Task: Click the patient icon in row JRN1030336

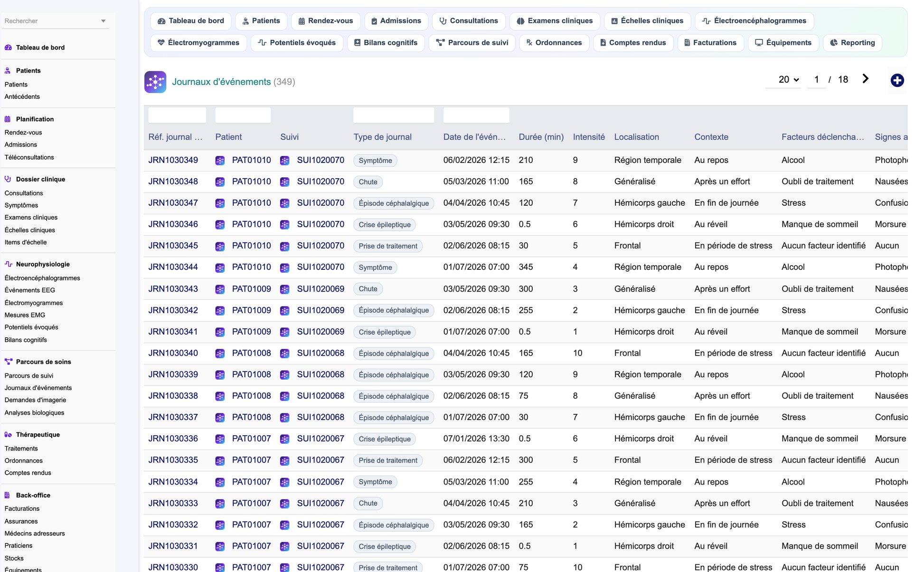Action: 220,439
